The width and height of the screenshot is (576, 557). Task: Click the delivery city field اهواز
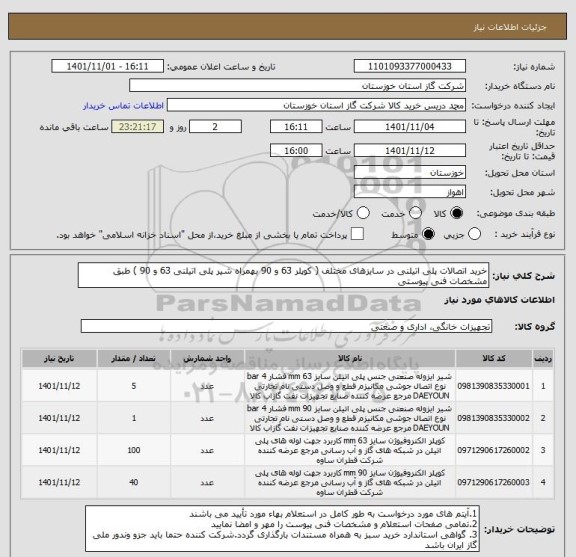[x=410, y=192]
